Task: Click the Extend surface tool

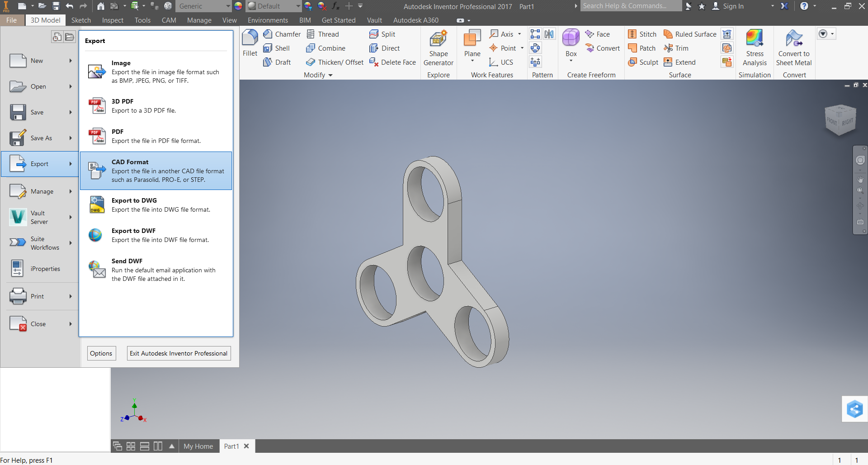Action: click(x=679, y=62)
